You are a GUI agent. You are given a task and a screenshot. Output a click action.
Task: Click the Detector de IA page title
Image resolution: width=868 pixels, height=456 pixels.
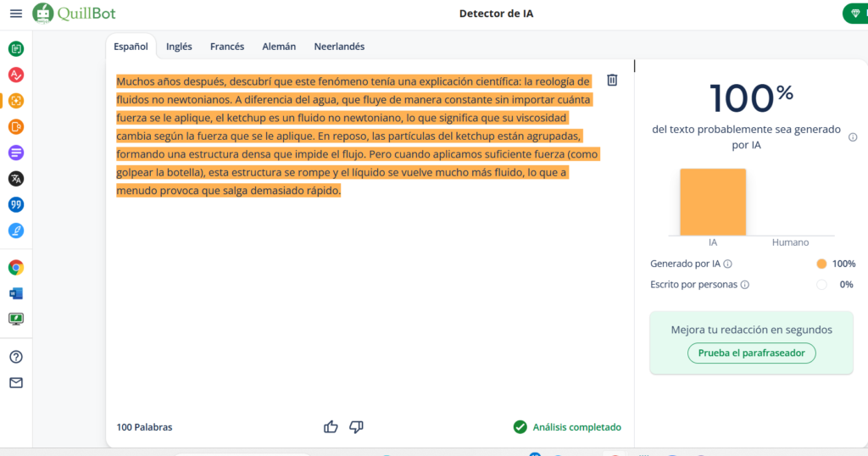point(496,14)
